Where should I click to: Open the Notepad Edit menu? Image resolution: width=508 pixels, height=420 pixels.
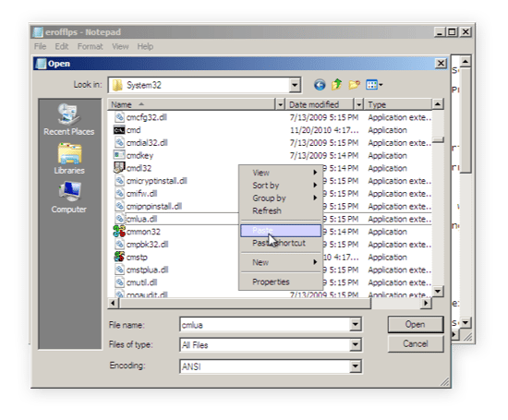click(62, 46)
